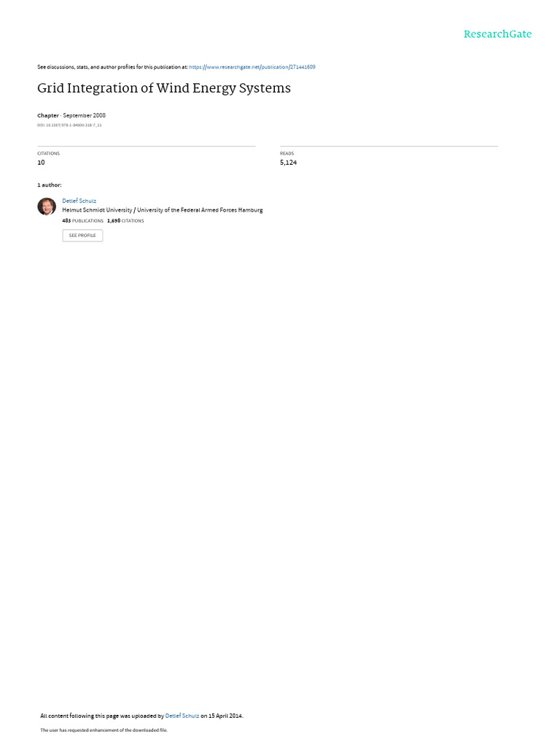
Task: Click the DOI text under the Chapter line
Action: (69, 125)
